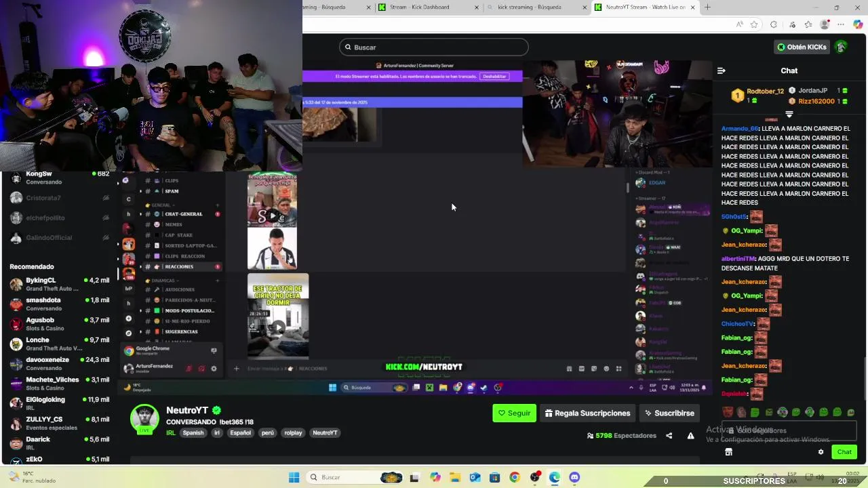Expand the top gifters leaderboard chevron
Screen dimensions: 868x488
(x=789, y=114)
